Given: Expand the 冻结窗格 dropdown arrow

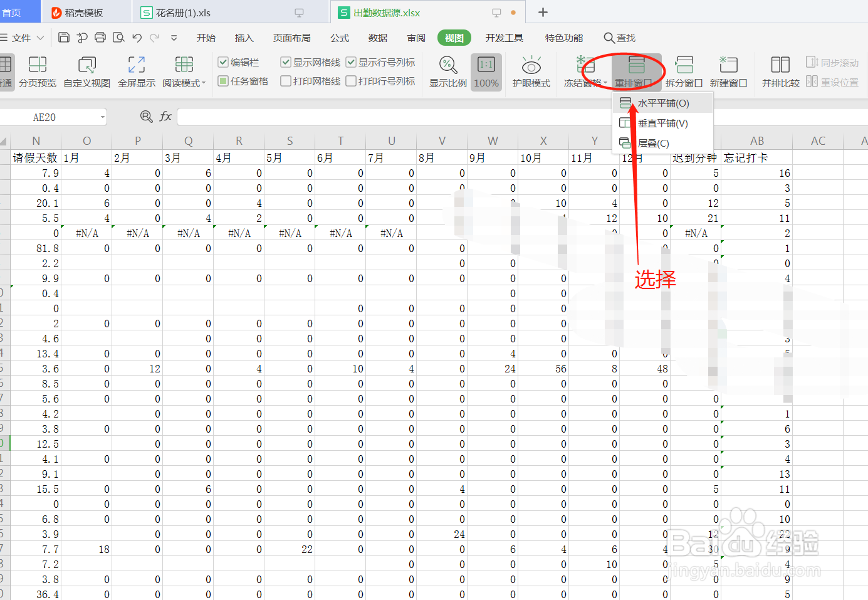Looking at the screenshot, I should tap(605, 83).
